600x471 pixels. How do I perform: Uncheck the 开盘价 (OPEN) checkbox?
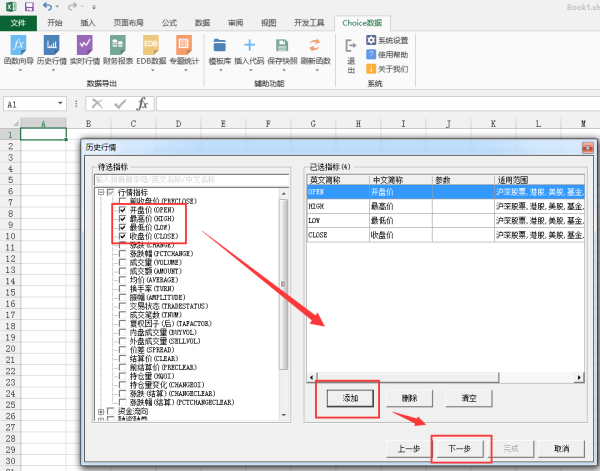pos(122,211)
